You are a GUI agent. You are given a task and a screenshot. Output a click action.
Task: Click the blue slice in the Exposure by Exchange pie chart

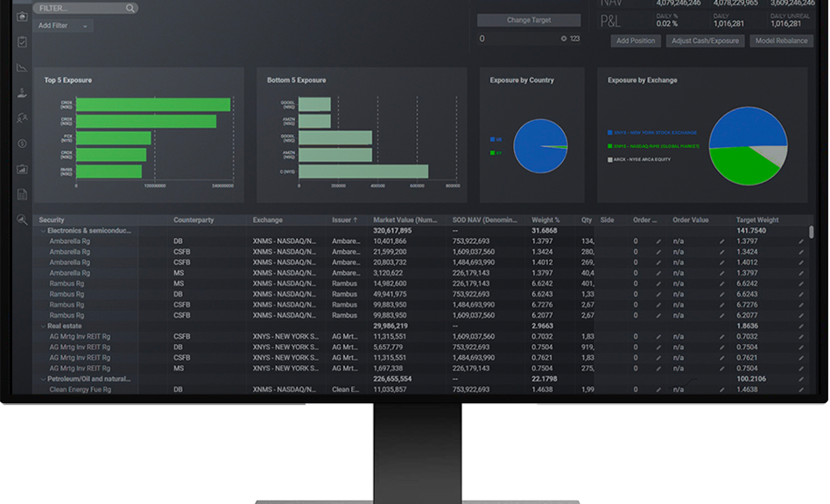[x=746, y=127]
